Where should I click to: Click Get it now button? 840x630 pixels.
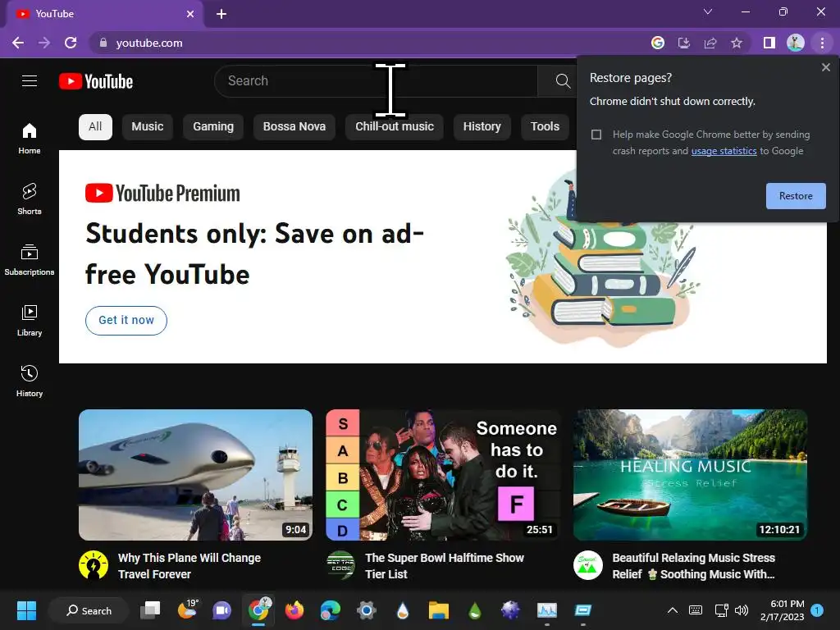tap(126, 321)
